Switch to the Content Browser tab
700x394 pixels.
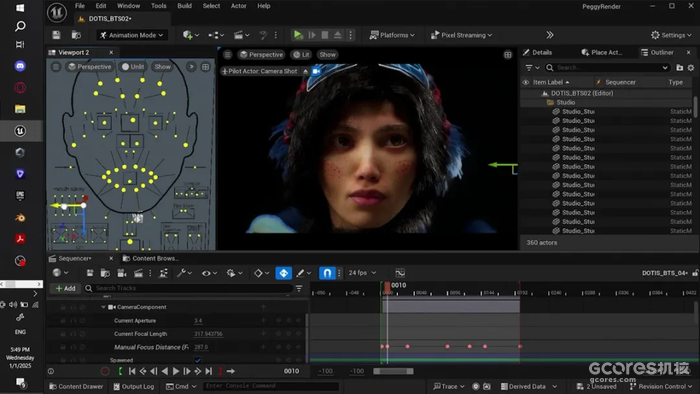click(150, 258)
